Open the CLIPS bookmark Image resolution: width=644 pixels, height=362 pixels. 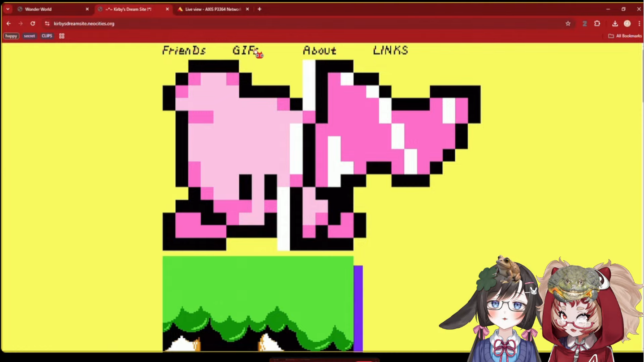click(47, 36)
